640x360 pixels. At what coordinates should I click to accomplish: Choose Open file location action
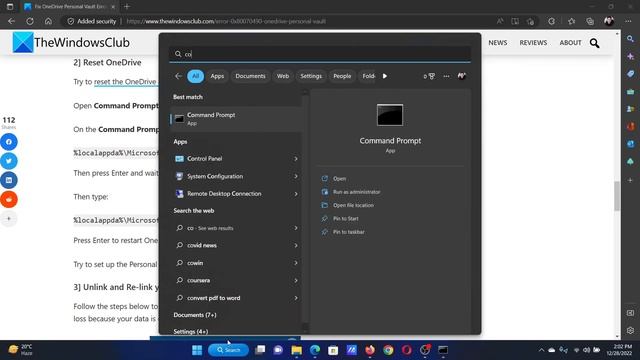pyautogui.click(x=353, y=205)
